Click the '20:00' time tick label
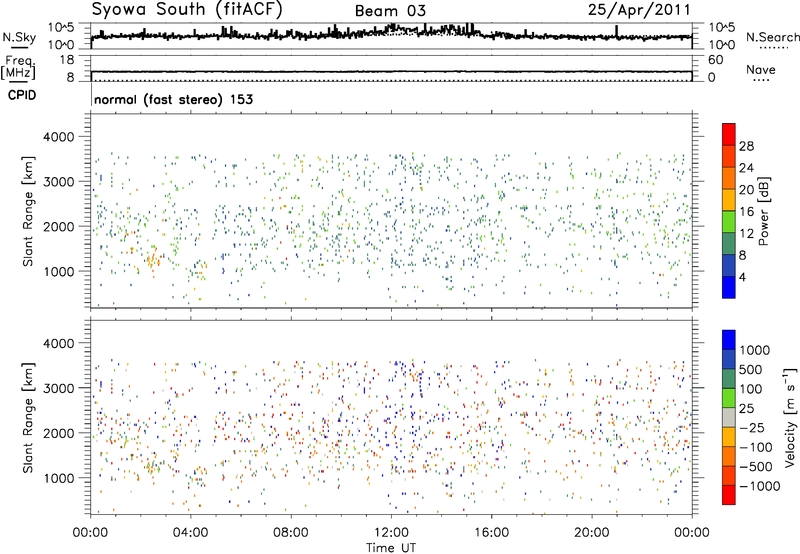The image size is (800, 554). pyautogui.click(x=591, y=533)
